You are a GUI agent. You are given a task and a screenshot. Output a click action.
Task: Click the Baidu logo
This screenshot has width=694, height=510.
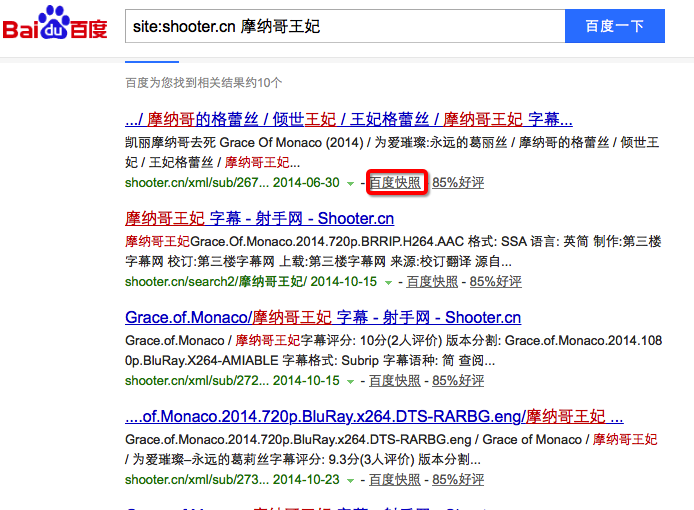click(55, 23)
